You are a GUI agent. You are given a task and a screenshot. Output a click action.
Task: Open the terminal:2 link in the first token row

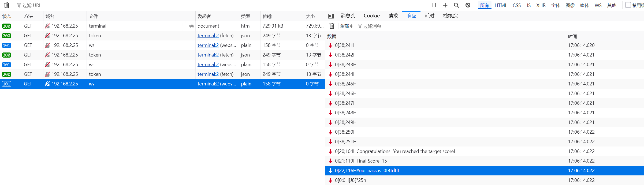tap(208, 36)
